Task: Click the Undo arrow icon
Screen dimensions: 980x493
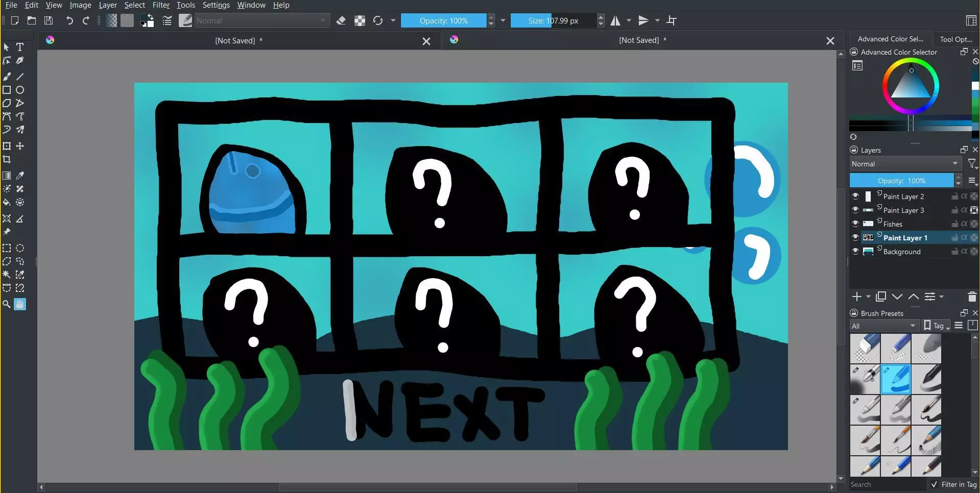Action: (x=69, y=20)
